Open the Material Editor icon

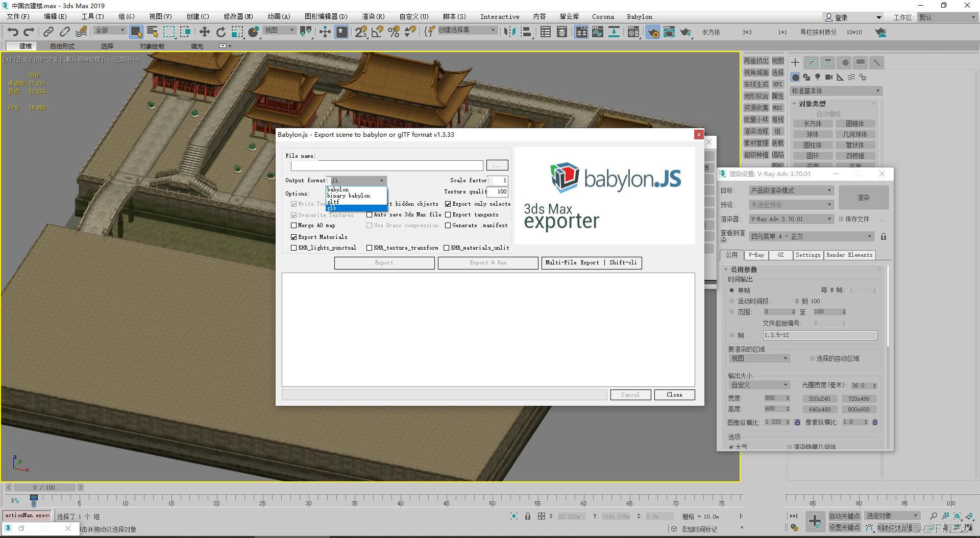point(634,32)
